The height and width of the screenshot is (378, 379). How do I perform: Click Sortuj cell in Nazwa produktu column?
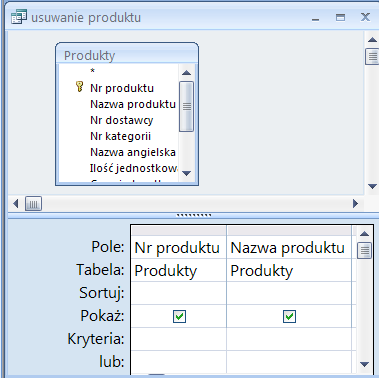point(289,293)
